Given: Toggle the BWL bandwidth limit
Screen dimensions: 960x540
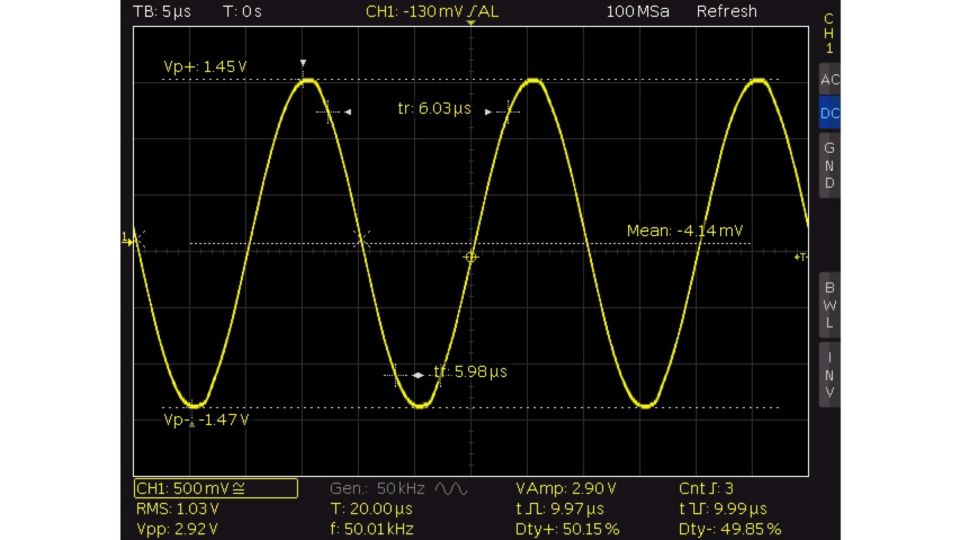Looking at the screenshot, I should coord(829,305).
